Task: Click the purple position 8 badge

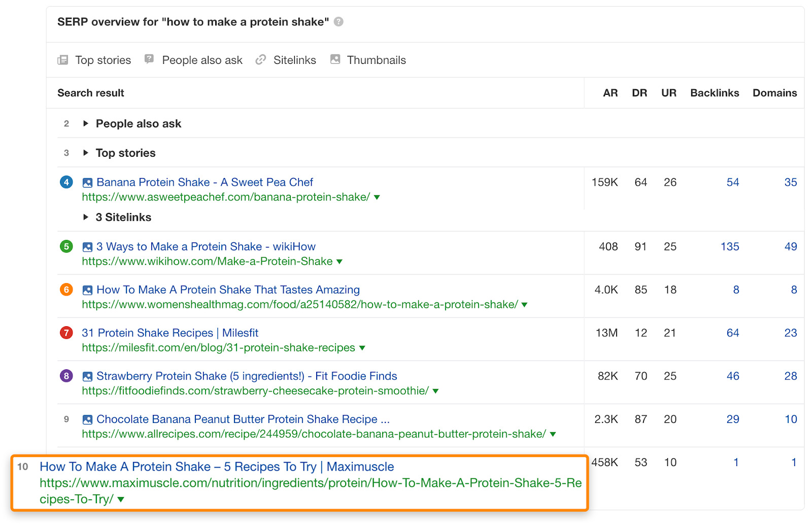Action: [66, 376]
